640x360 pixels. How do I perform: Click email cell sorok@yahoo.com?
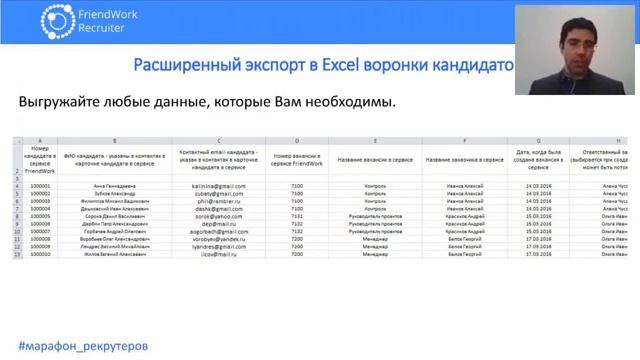tap(219, 216)
